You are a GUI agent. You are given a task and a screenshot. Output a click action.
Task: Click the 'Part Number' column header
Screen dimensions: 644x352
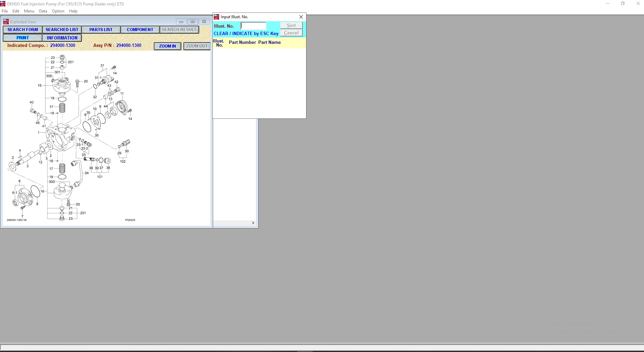coord(242,43)
